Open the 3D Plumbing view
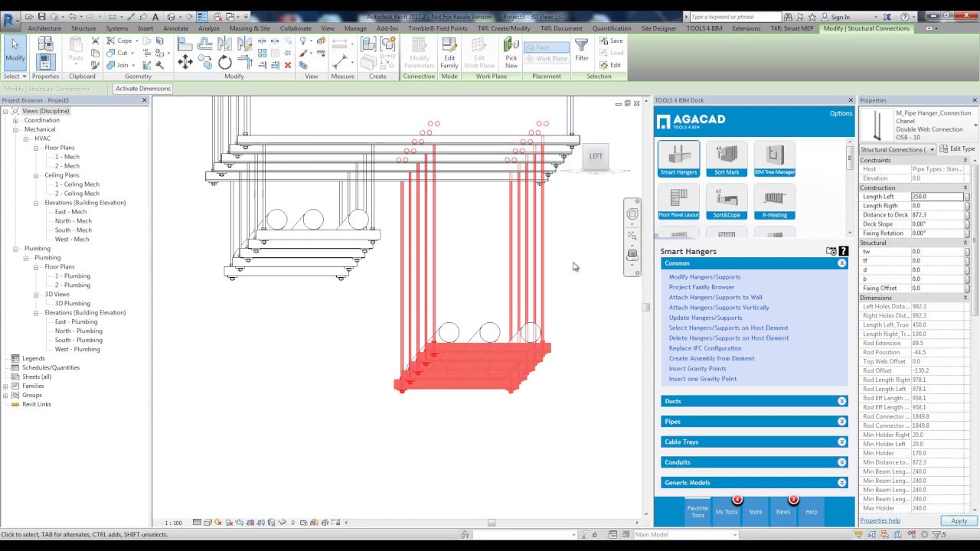 point(72,303)
